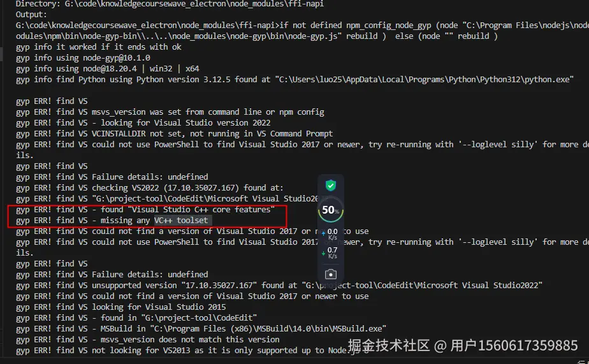The image size is (589, 364).
Task: Click the 'Directory:' path line at top
Action: coord(170,4)
